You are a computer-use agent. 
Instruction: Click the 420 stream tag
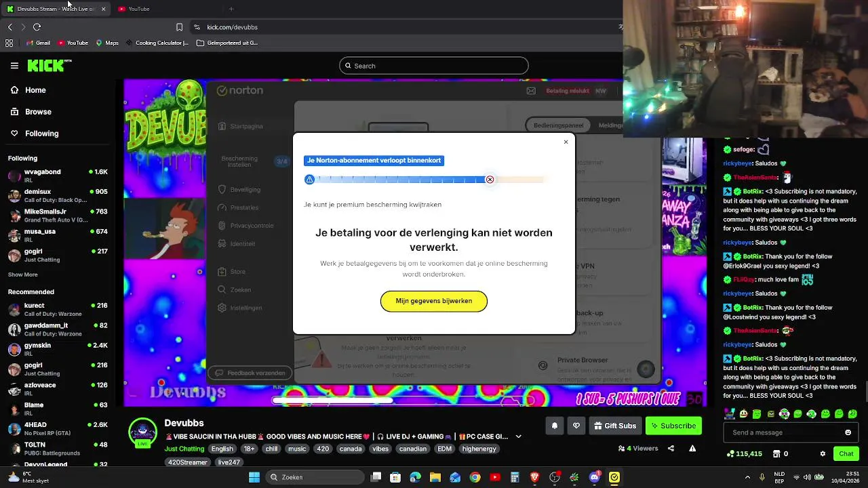tap(323, 449)
